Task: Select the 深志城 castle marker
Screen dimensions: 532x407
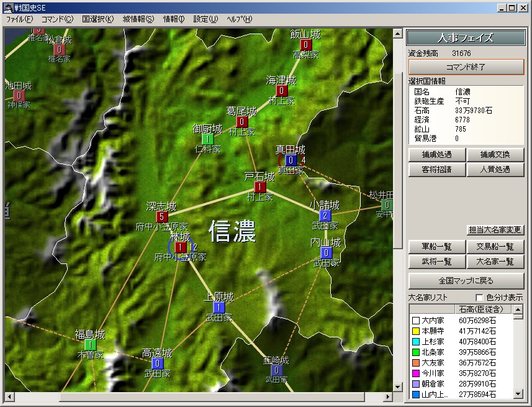Action: (162, 216)
